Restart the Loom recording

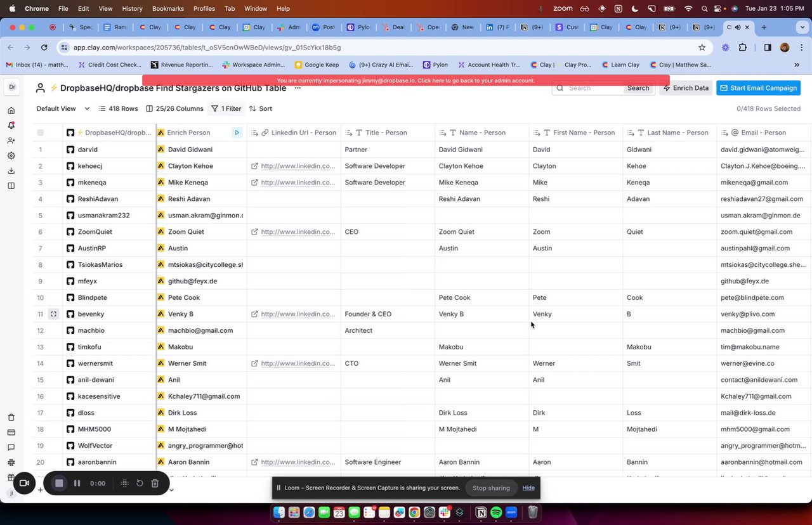140,483
